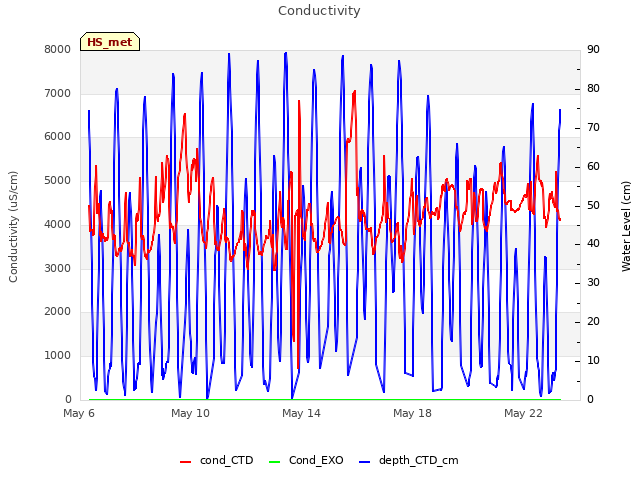Screen dimensions: 640x480
Task: Click the red cond_CTD legend swatch
Action: 185,462
